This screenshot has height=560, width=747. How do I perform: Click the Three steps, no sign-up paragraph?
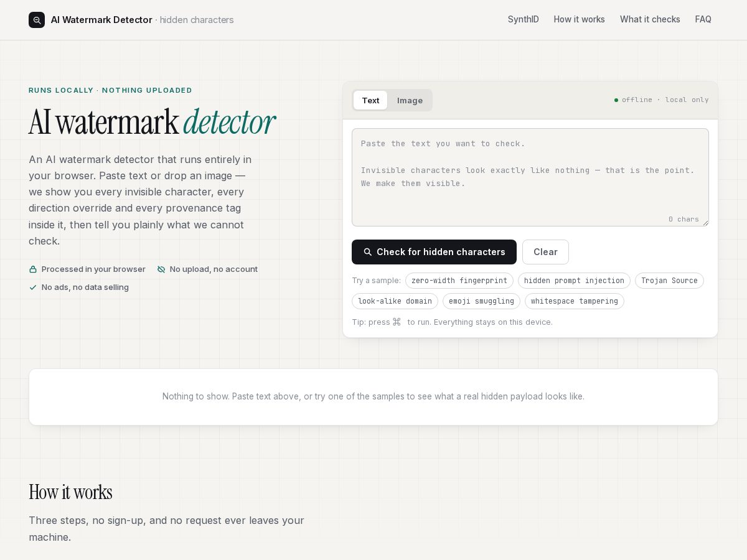click(166, 528)
